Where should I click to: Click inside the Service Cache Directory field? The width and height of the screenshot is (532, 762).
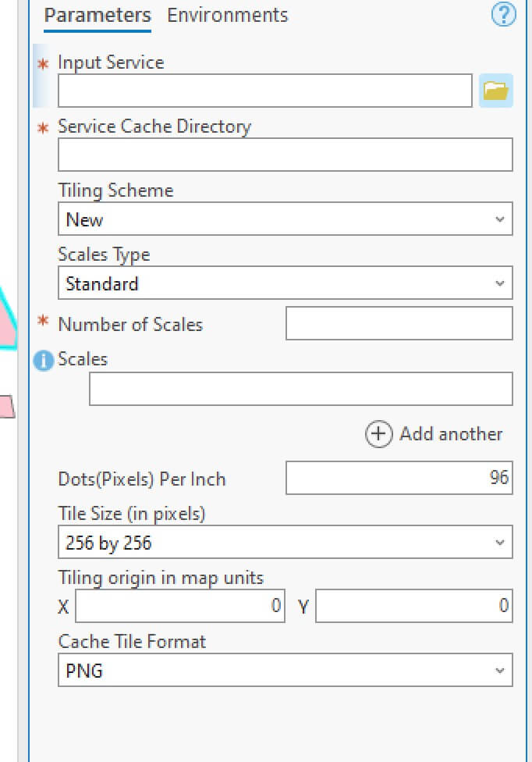coord(285,155)
